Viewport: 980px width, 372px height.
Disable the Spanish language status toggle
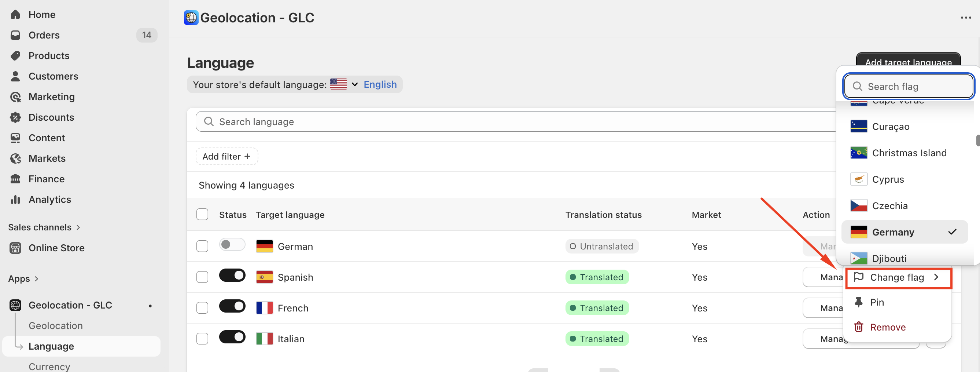232,275
